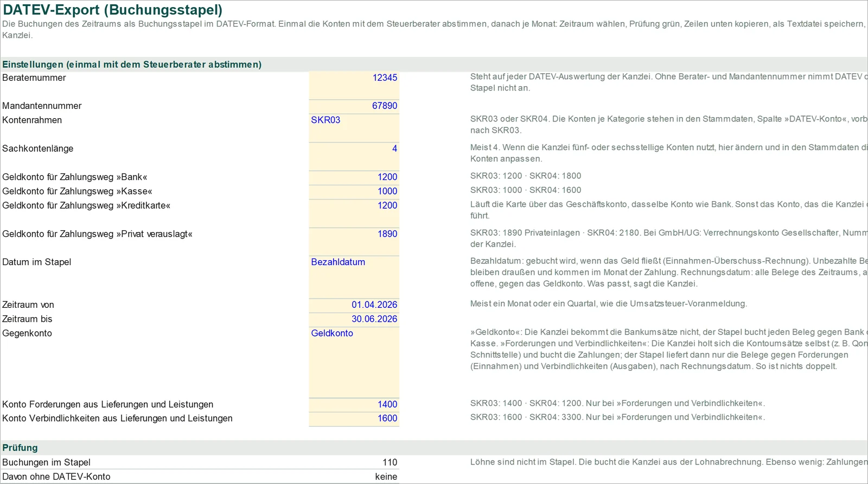The width and height of the screenshot is (868, 484).
Task: Click the Beraternummer label
Action: pyautogui.click(x=34, y=78)
